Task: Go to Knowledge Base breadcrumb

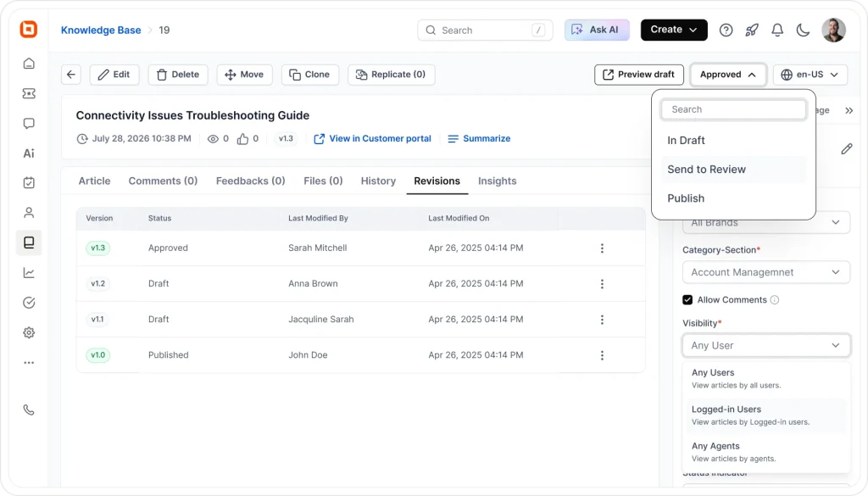Action: 101,31
